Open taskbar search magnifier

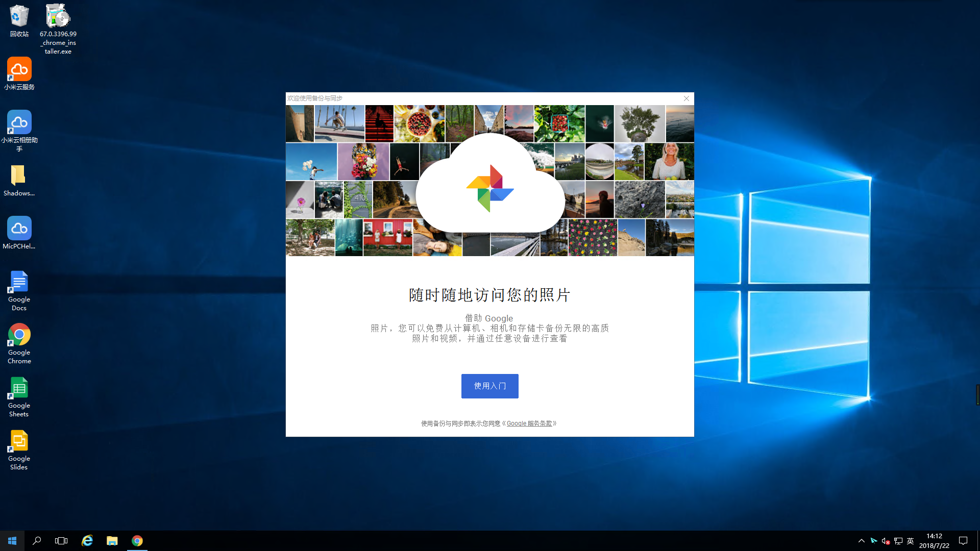(x=37, y=541)
